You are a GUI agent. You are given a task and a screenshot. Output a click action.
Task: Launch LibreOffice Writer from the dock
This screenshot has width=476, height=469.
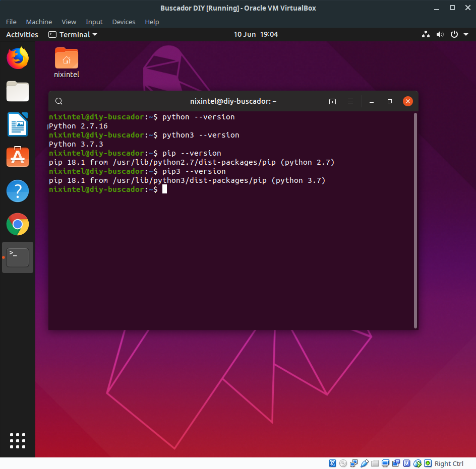pyautogui.click(x=18, y=124)
